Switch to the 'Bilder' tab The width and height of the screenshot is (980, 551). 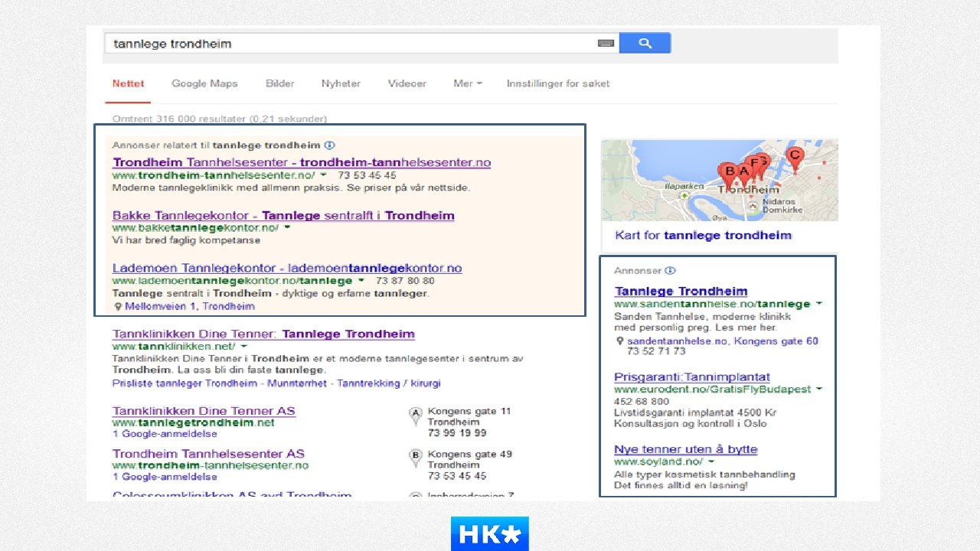tap(279, 83)
